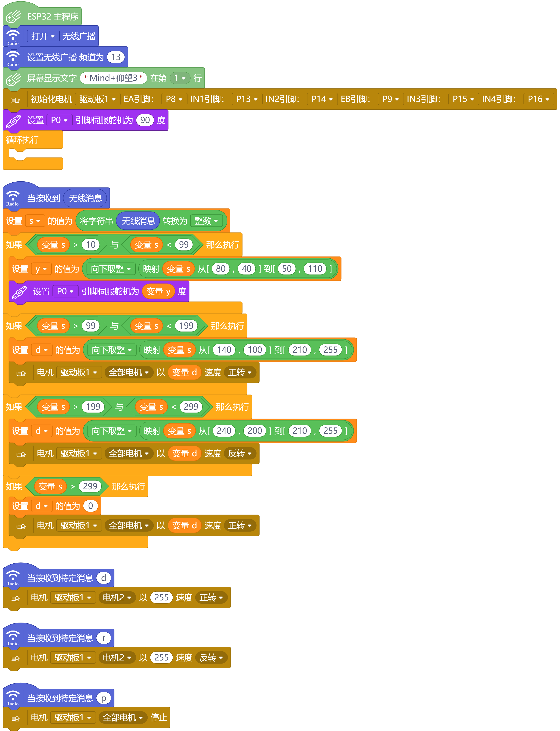
Task: Edit the map target value 110
Action: 315,269
